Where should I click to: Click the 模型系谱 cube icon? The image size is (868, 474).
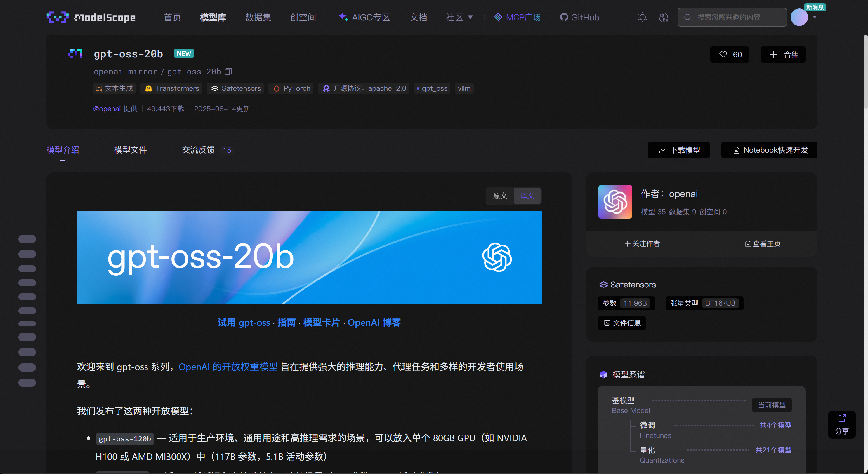tap(603, 374)
